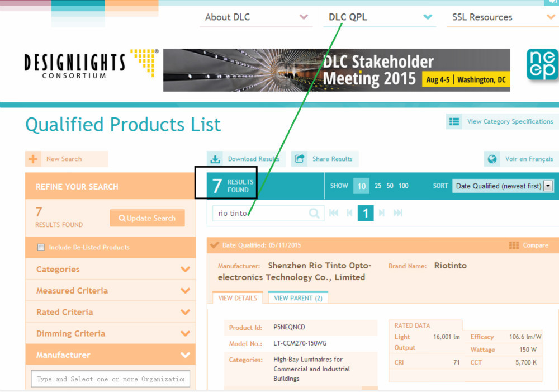Viewport: 559px width, 392px height.
Task: Click the Share Results arrow icon
Action: [300, 159]
